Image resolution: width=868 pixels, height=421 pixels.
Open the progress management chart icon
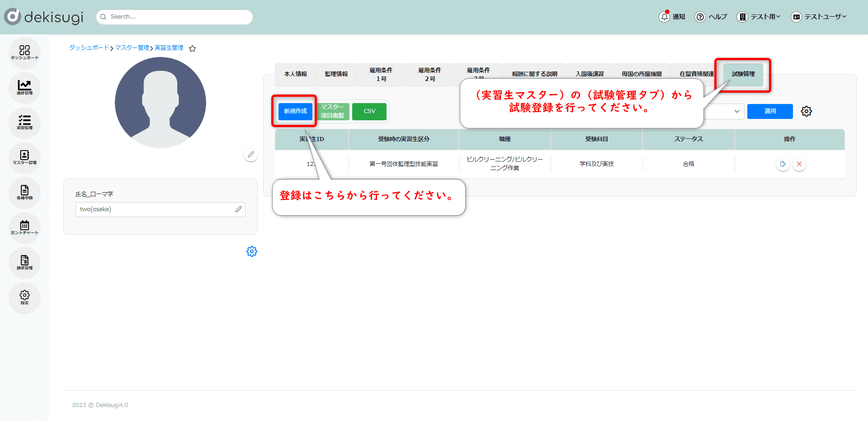pos(24,87)
